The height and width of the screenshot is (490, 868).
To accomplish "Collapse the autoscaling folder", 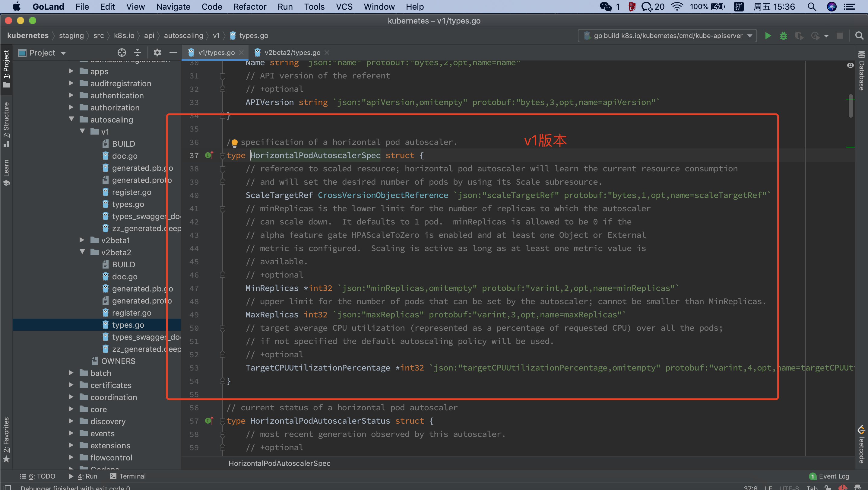I will pos(71,119).
